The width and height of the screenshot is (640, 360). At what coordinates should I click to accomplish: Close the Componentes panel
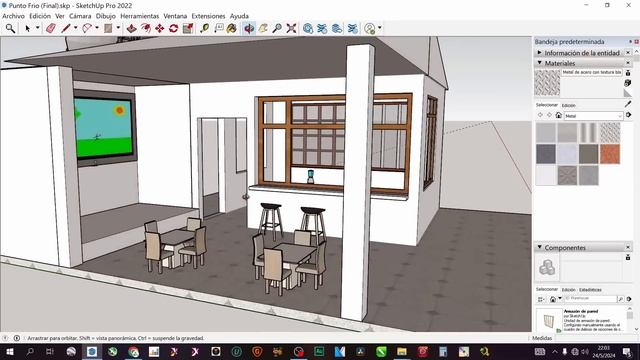[x=628, y=247]
